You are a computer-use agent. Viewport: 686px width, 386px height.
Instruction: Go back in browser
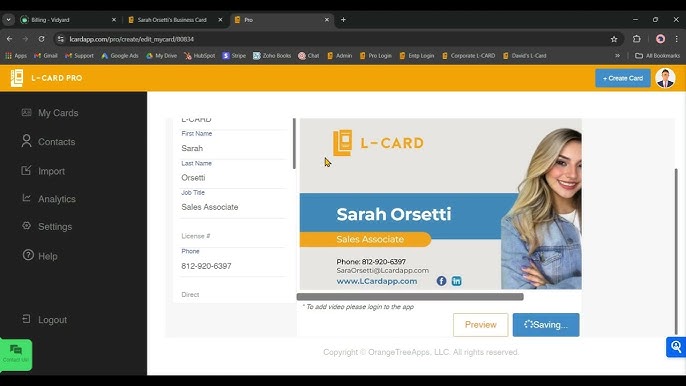pyautogui.click(x=10, y=39)
